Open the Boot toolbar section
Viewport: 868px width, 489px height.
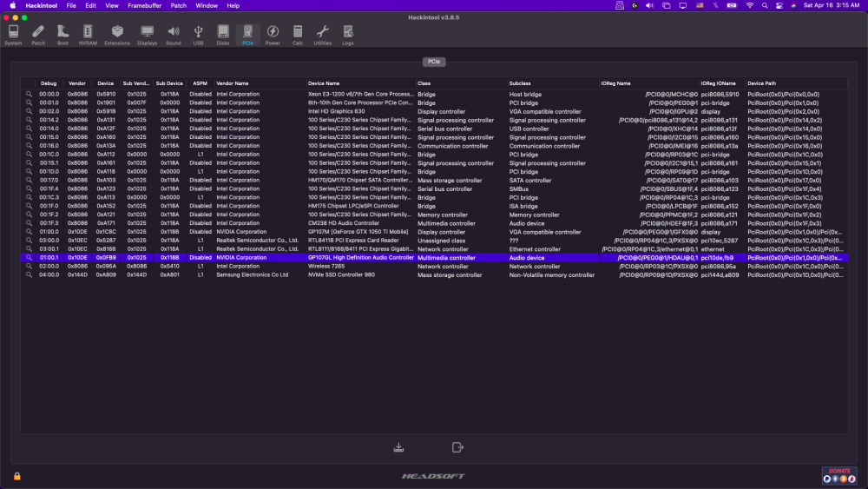pyautogui.click(x=62, y=35)
